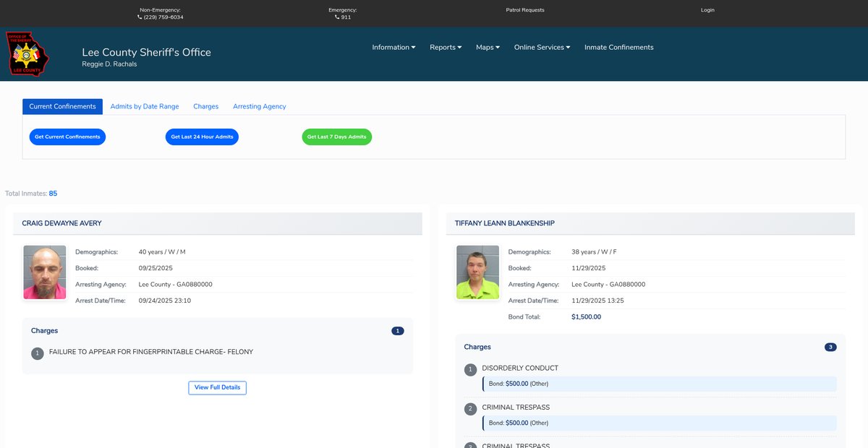The image size is (868, 448).
Task: Expand the Maps dropdown menu
Action: pos(489,47)
